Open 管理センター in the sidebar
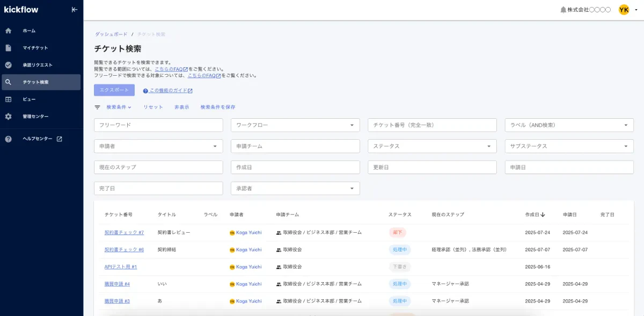 coord(35,117)
